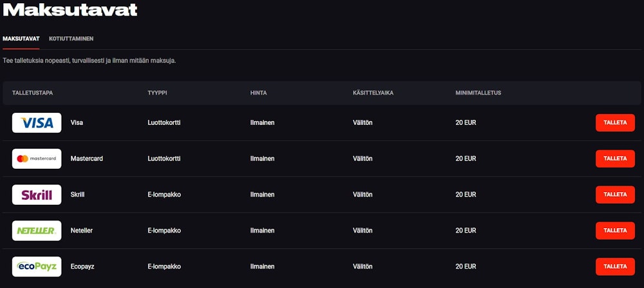Click the Visa logo icon
The image size is (644, 288).
[37, 123]
